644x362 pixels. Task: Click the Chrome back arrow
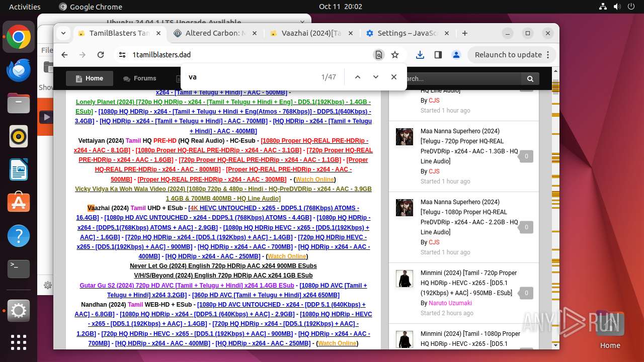[x=64, y=55]
